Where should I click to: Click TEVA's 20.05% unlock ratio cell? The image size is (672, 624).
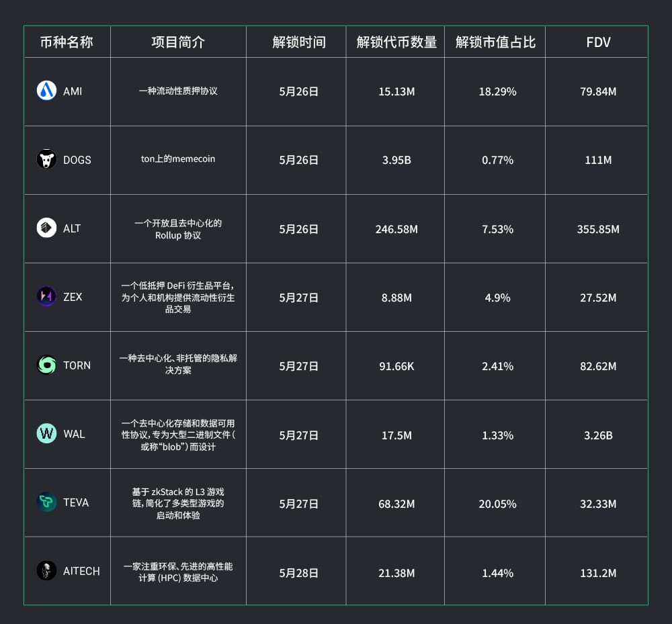pyautogui.click(x=497, y=504)
